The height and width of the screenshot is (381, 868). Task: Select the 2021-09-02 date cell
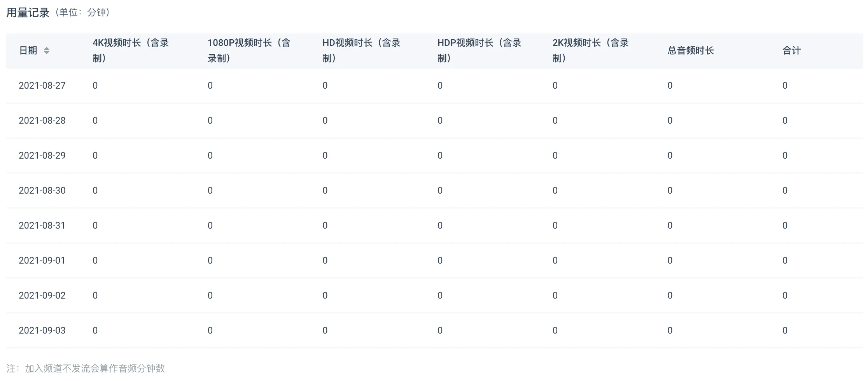[x=42, y=295]
